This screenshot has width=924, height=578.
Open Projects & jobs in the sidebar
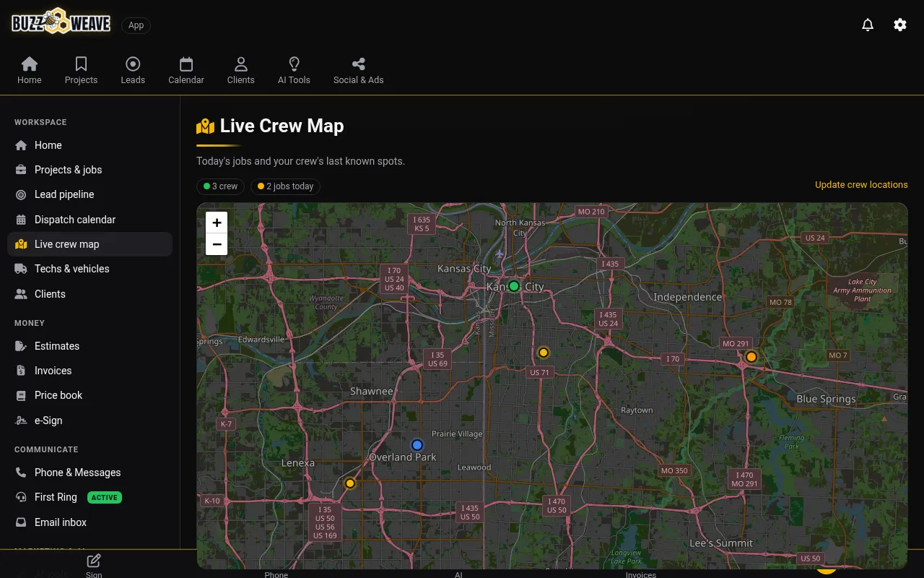[x=90, y=170]
